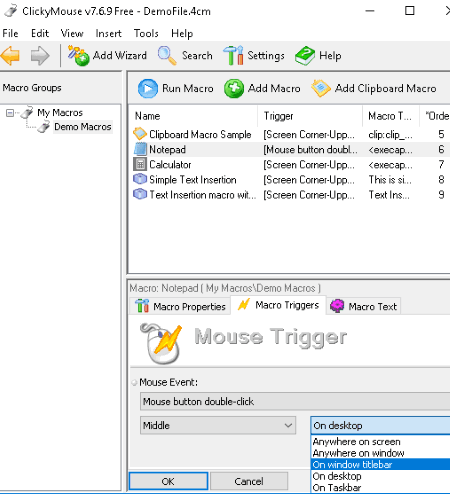The image size is (450, 494).
Task: Click the Search magnifier icon
Action: pos(167,56)
